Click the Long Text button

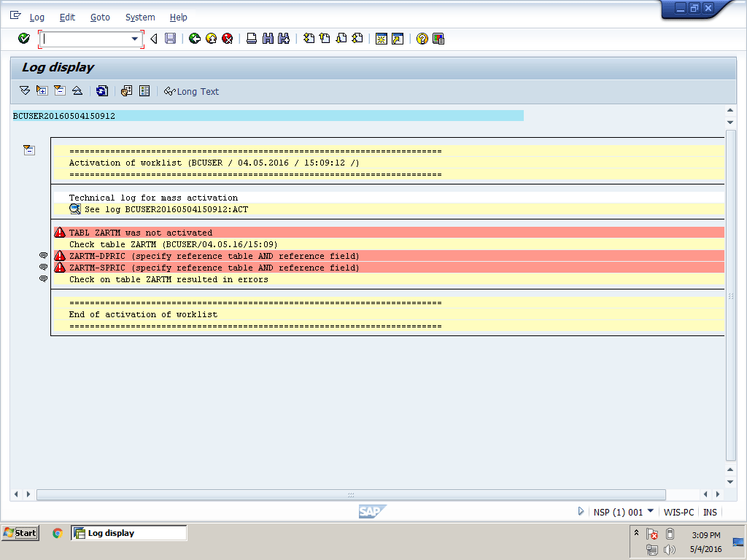(191, 91)
